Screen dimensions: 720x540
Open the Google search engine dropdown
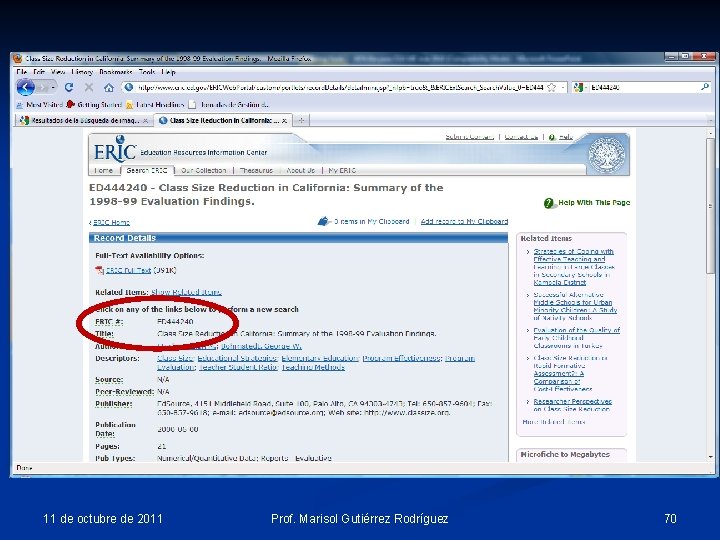pos(579,87)
